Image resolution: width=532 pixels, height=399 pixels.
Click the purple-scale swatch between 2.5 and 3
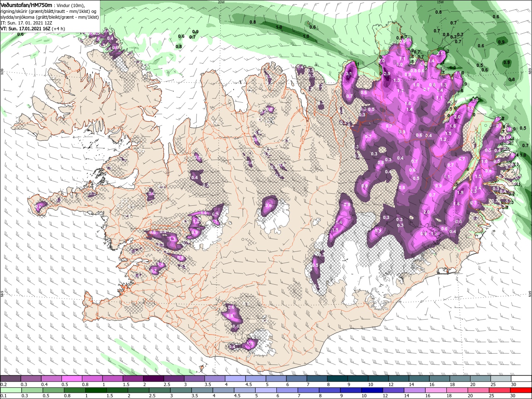174,378
